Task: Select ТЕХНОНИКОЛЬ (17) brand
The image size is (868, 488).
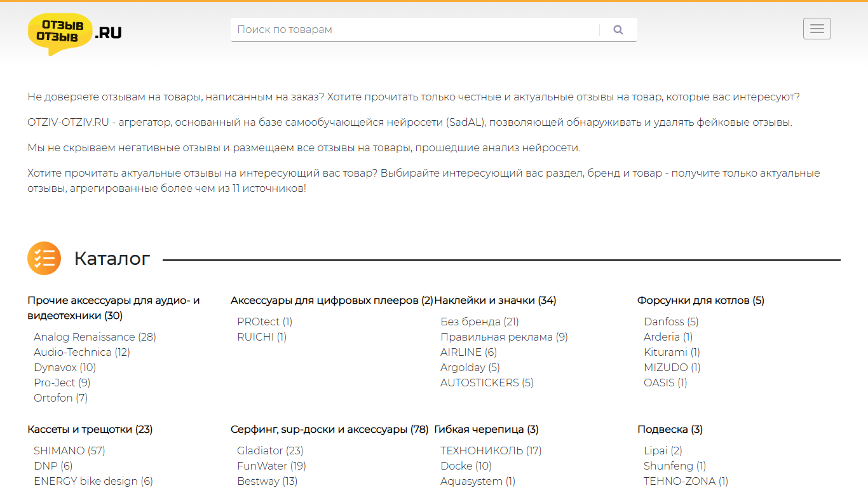Action: tap(491, 451)
